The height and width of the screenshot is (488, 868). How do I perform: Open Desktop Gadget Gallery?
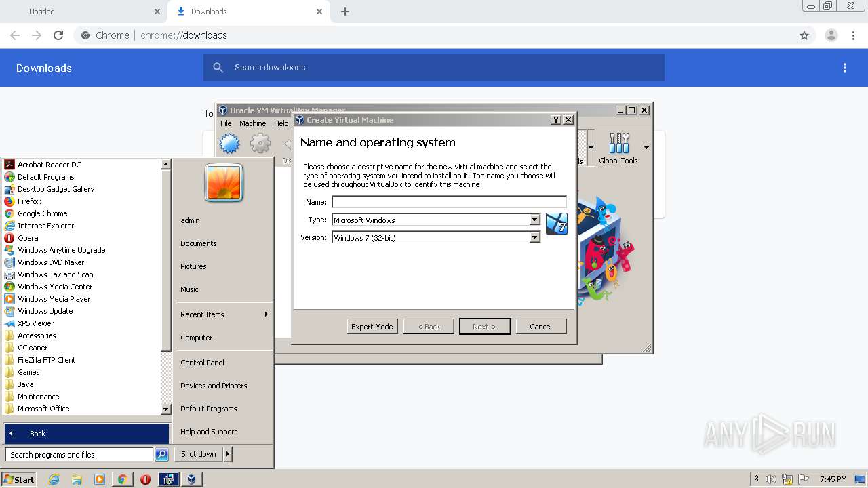[56, 189]
